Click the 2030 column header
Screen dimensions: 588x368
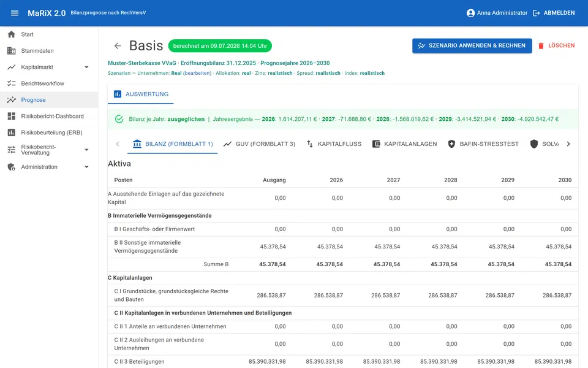pos(565,180)
